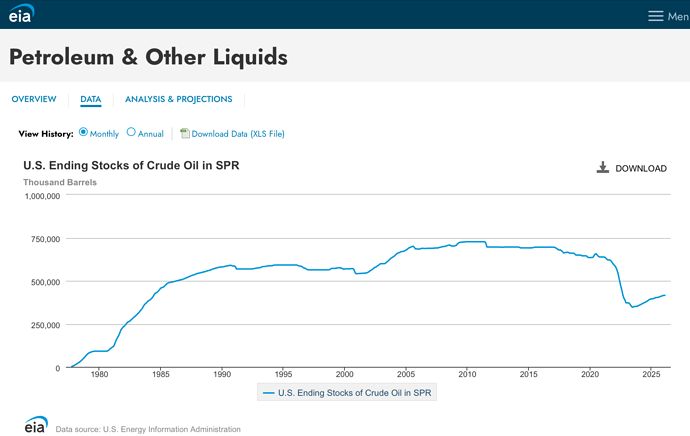
Task: Click the chart line at 2023 low
Action: [632, 307]
